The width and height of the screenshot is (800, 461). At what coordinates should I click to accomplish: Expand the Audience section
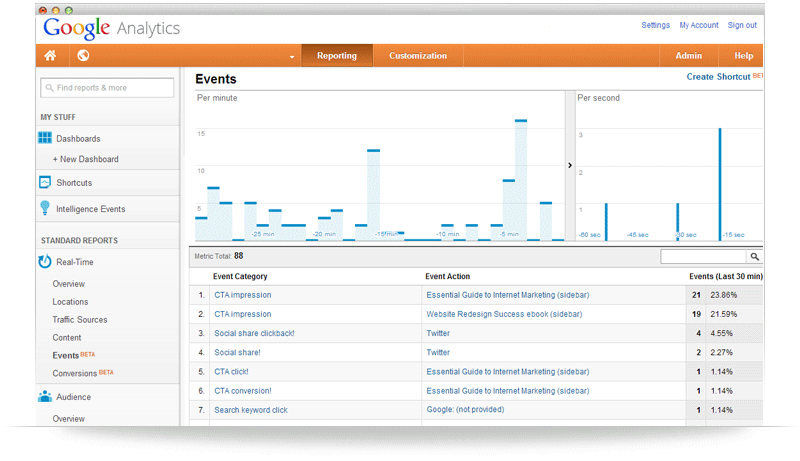[73, 397]
